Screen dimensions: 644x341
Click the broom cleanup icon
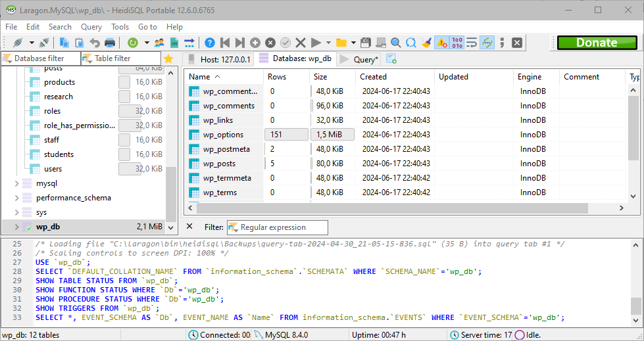click(426, 43)
